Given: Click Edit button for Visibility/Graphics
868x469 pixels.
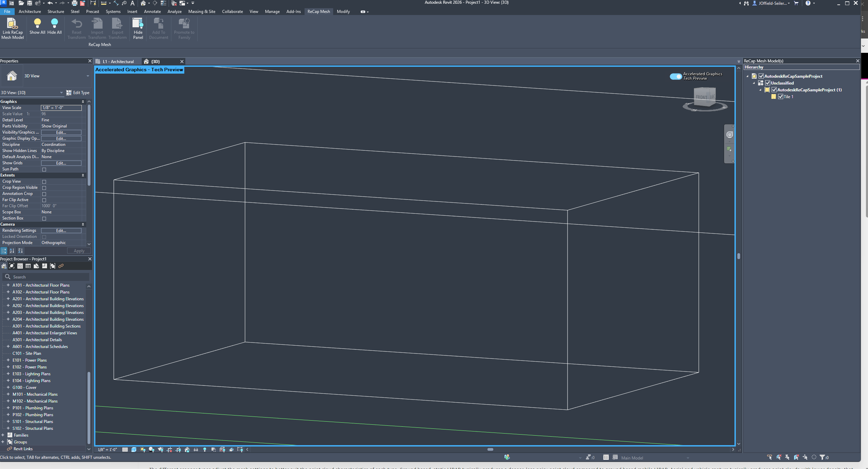Looking at the screenshot, I should coord(61,133).
